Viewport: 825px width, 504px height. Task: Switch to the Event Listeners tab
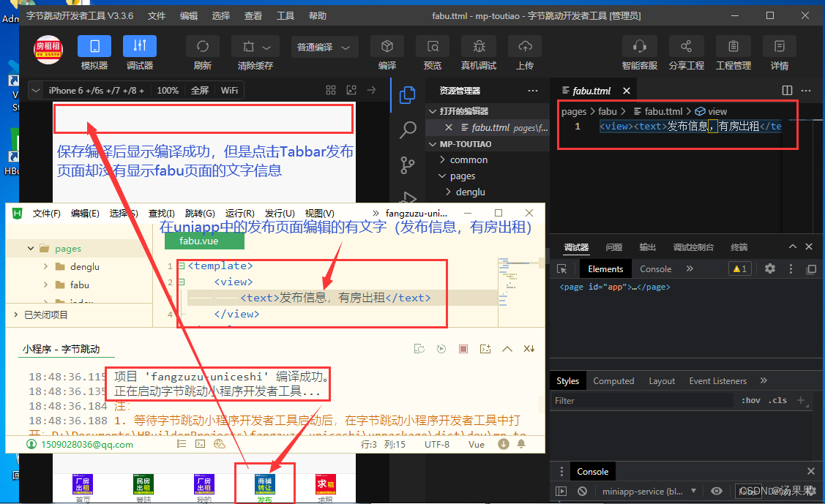(717, 381)
